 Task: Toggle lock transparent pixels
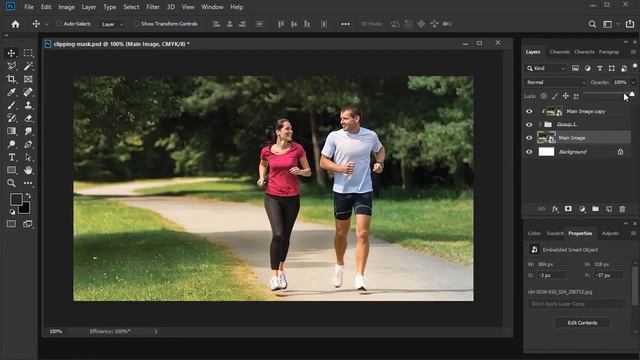tap(544, 96)
